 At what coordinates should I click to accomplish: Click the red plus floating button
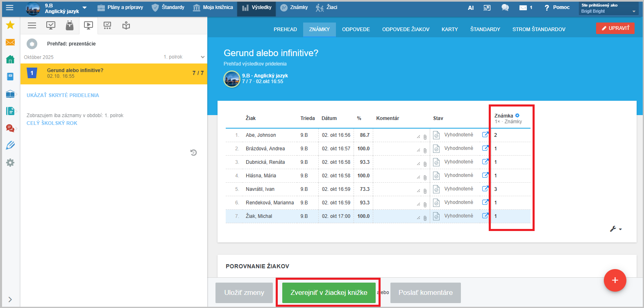click(x=615, y=280)
